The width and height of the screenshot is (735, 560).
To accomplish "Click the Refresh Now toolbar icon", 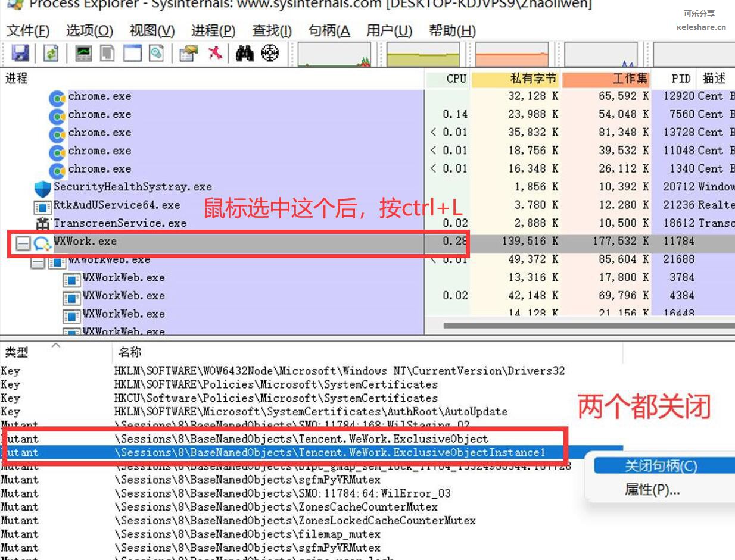I will pos(51,54).
